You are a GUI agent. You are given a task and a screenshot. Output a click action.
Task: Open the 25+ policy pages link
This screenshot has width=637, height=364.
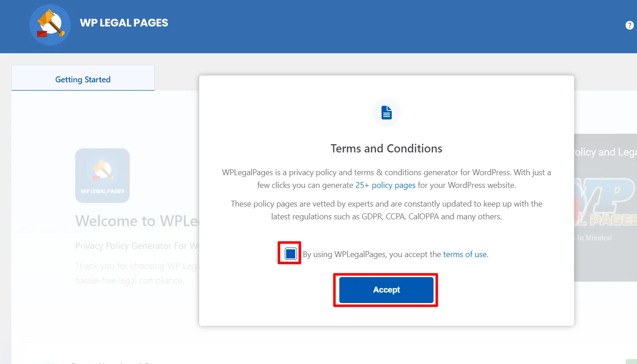pyautogui.click(x=385, y=185)
